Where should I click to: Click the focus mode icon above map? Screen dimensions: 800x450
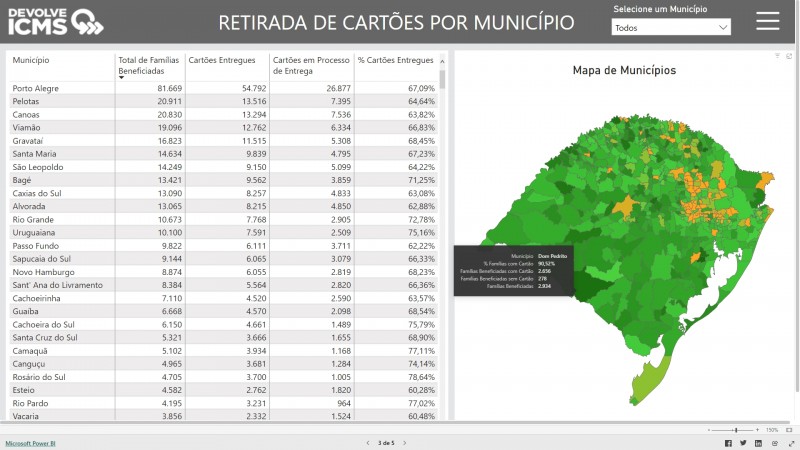pos(787,56)
